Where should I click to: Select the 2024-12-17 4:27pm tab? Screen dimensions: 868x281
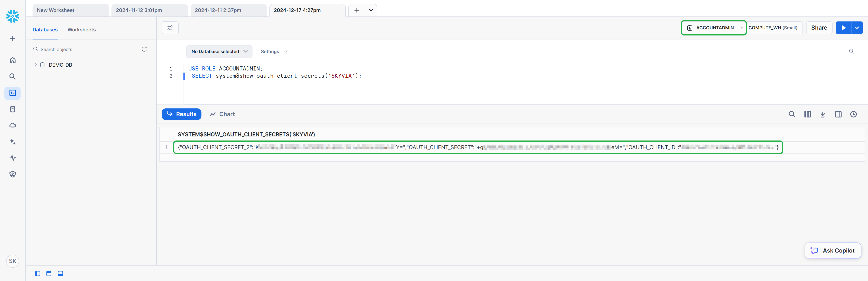click(307, 10)
